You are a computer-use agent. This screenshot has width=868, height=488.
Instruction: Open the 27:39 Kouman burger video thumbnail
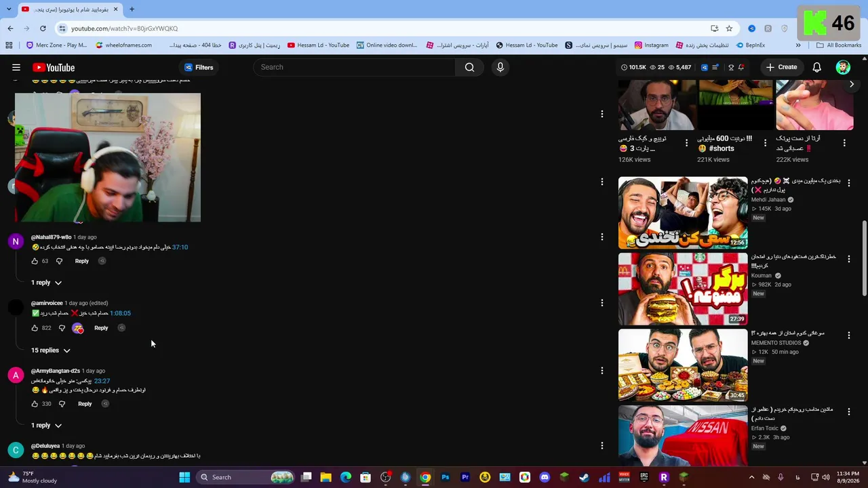(683, 289)
